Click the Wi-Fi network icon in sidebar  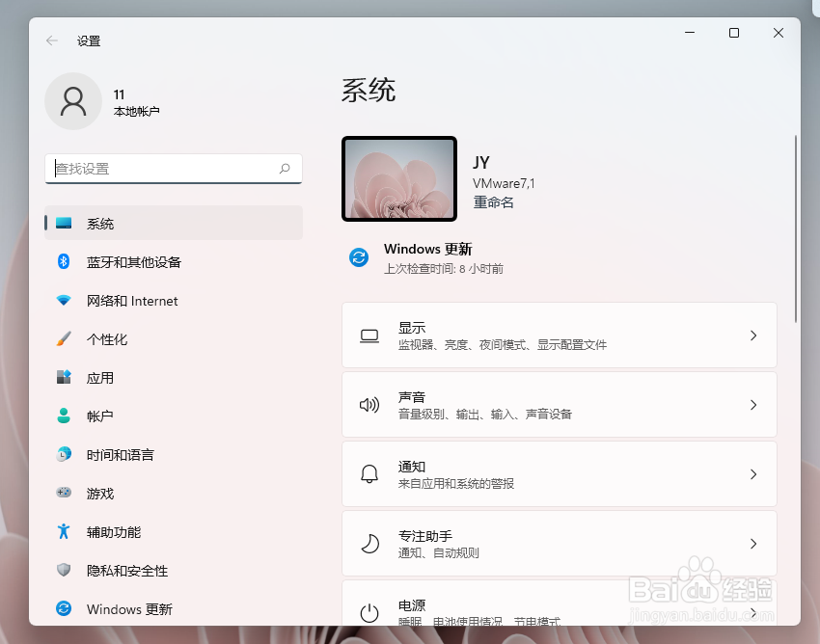(64, 301)
